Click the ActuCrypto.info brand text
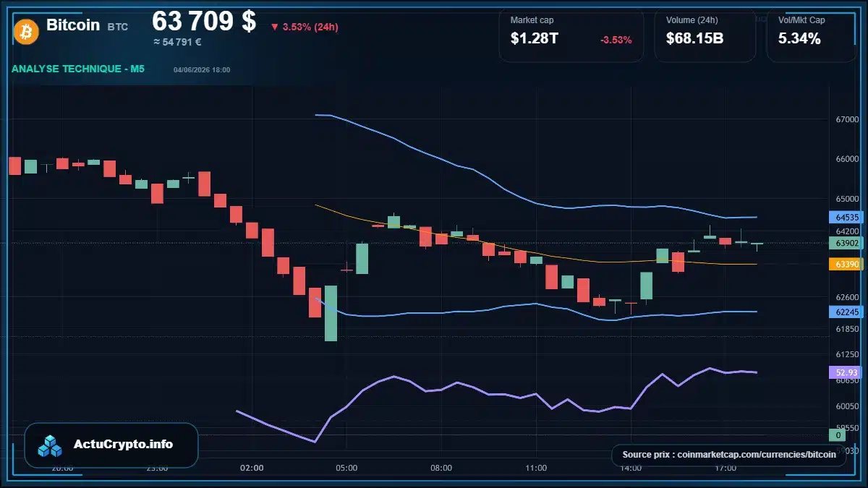The image size is (868, 488). tap(124, 445)
